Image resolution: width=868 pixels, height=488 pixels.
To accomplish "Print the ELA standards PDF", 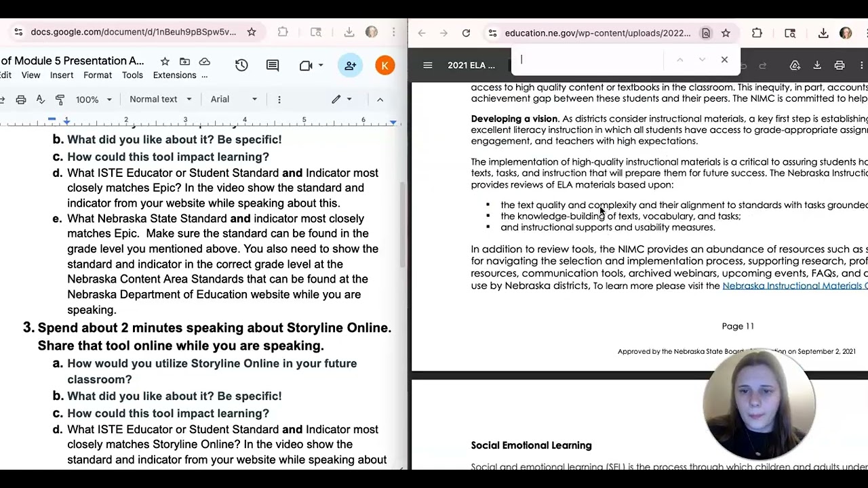I will (840, 65).
